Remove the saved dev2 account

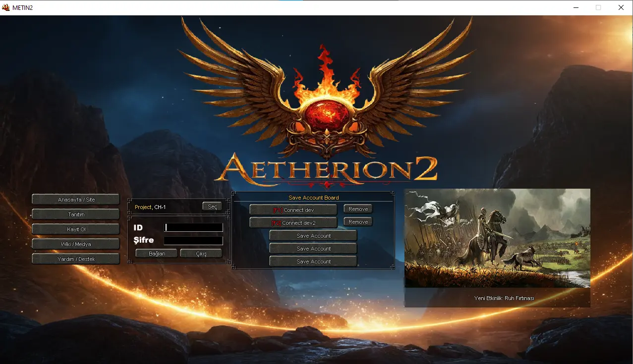(358, 222)
